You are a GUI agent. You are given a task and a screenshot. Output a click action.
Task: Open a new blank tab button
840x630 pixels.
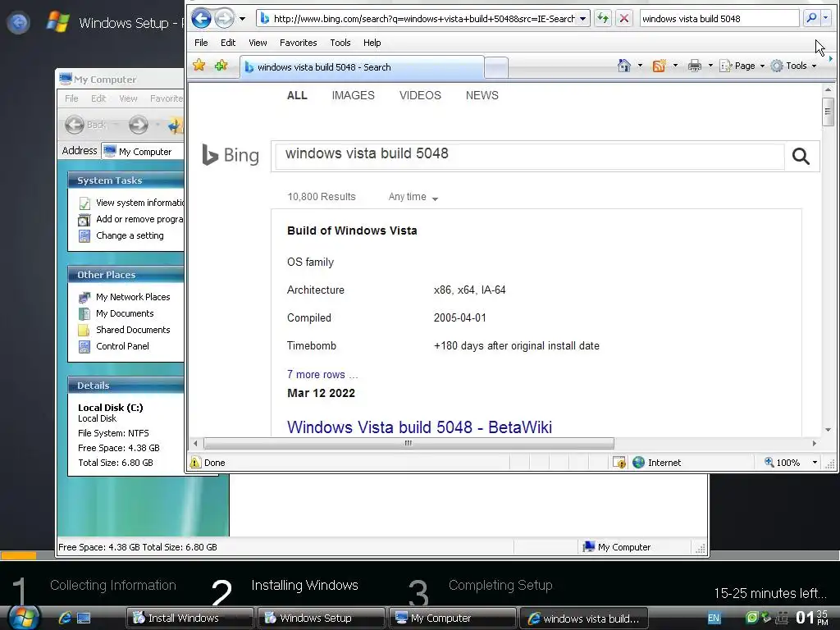496,68
